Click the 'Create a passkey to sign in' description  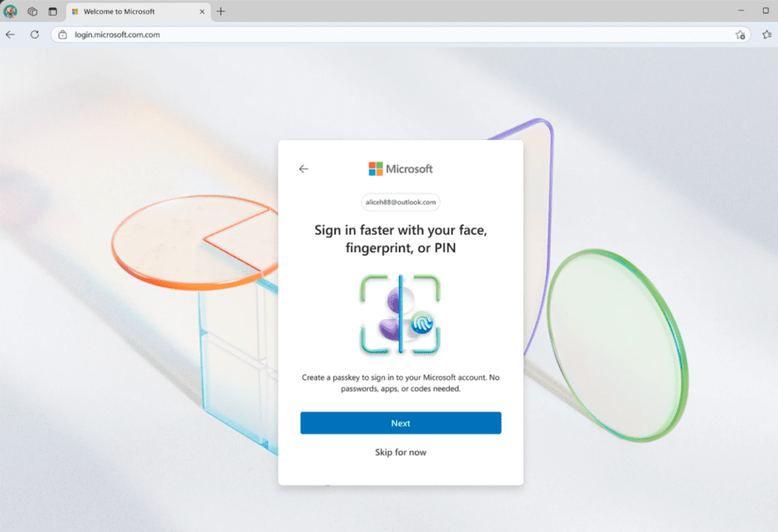[x=400, y=382]
